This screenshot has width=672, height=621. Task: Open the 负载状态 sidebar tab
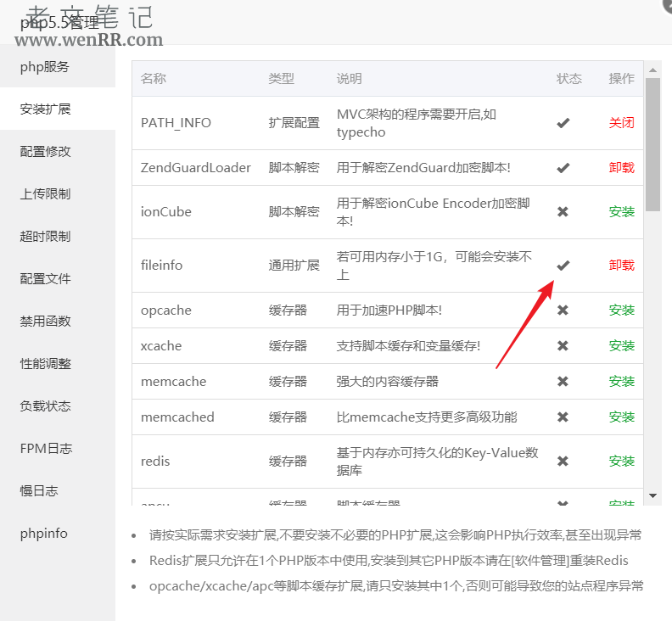click(58, 406)
